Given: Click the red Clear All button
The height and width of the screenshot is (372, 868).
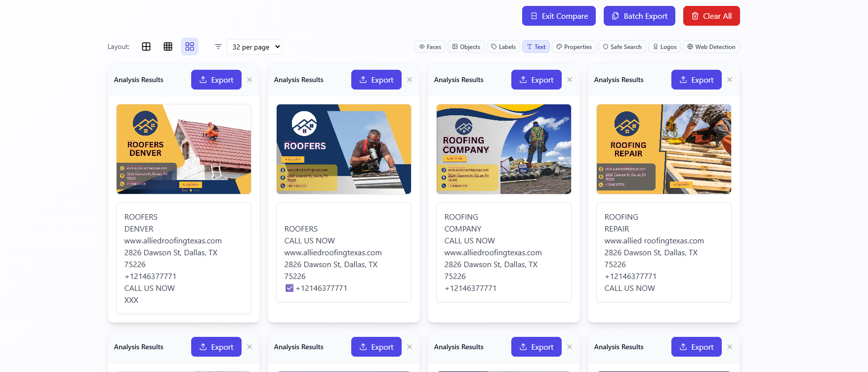Looking at the screenshot, I should click(x=711, y=16).
